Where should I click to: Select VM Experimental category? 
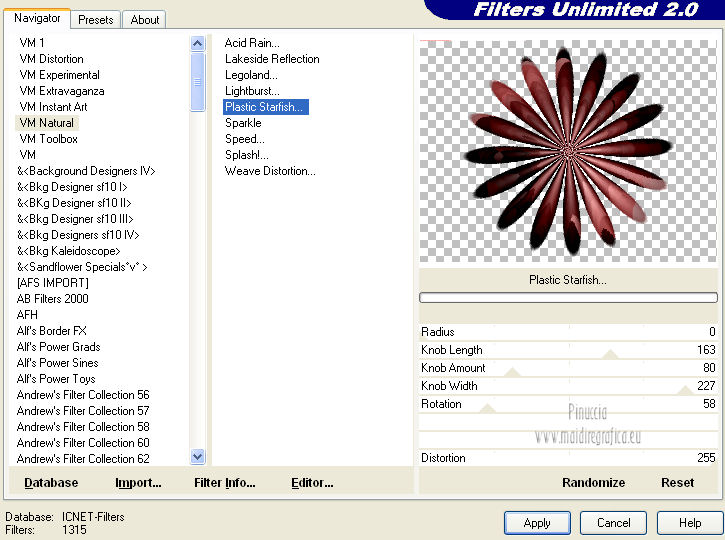59,75
